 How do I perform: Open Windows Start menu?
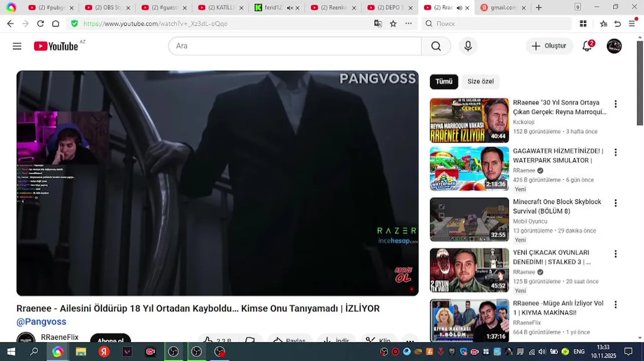click(11, 352)
